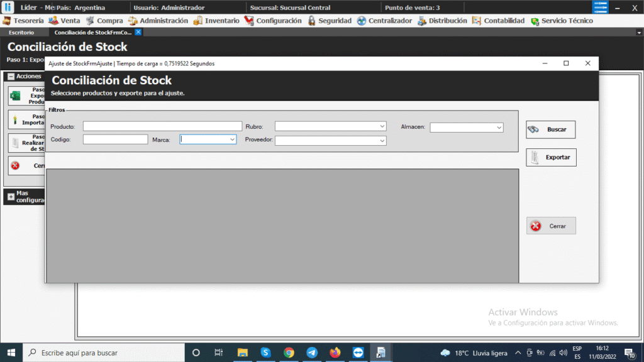Expand the Rubro dropdown
The height and width of the screenshot is (362, 644).
[382, 126]
